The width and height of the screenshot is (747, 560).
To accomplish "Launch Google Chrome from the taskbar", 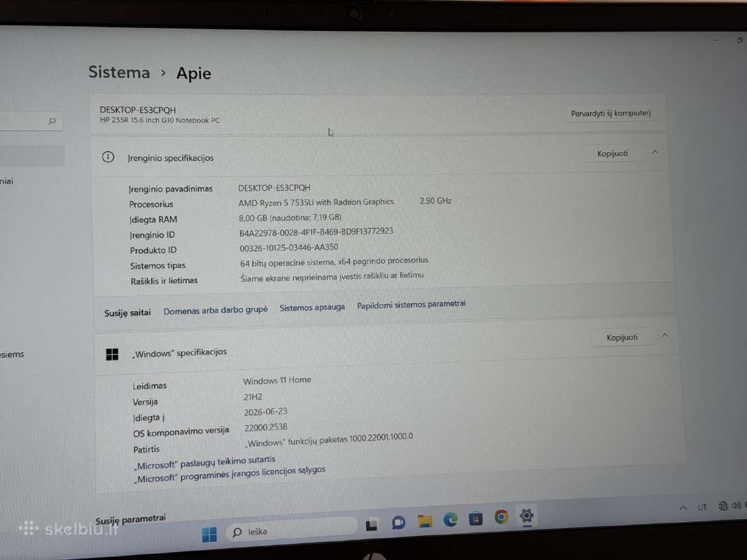I will [501, 516].
